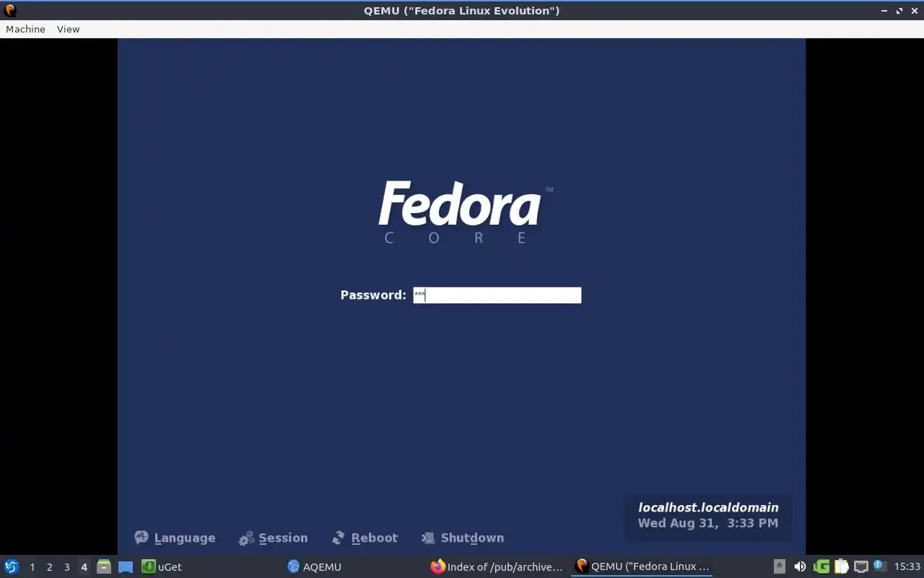Click the 15:33 clock in taskbar
This screenshot has width=924, height=578.
[907, 566]
